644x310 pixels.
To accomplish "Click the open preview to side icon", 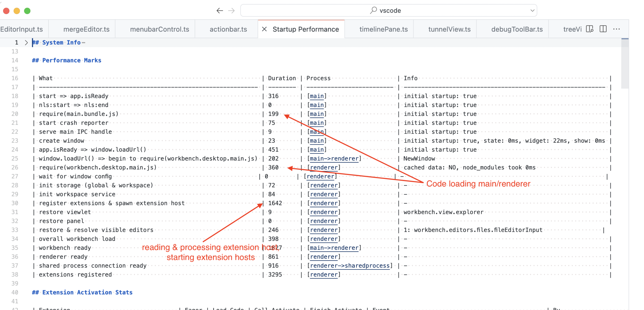I will (589, 29).
